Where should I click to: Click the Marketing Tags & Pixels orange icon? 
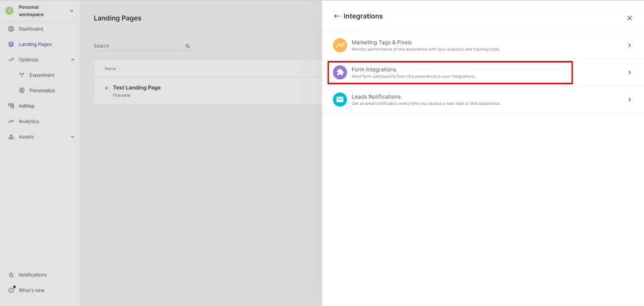[340, 45]
